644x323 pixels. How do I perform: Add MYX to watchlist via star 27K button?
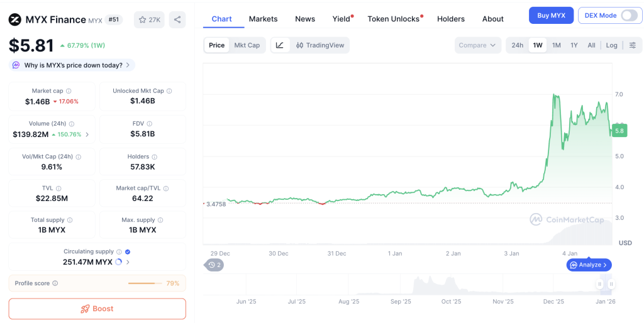[150, 19]
